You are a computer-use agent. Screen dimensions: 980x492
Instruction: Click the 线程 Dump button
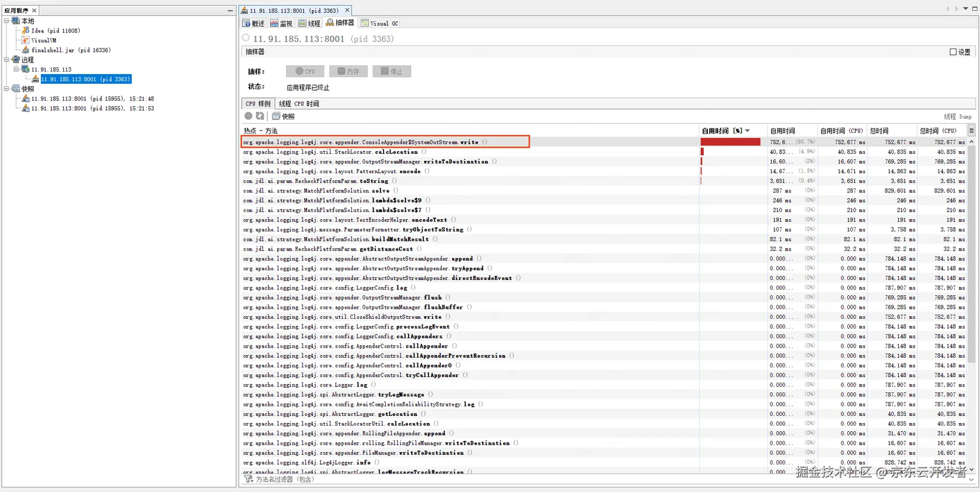click(x=958, y=117)
